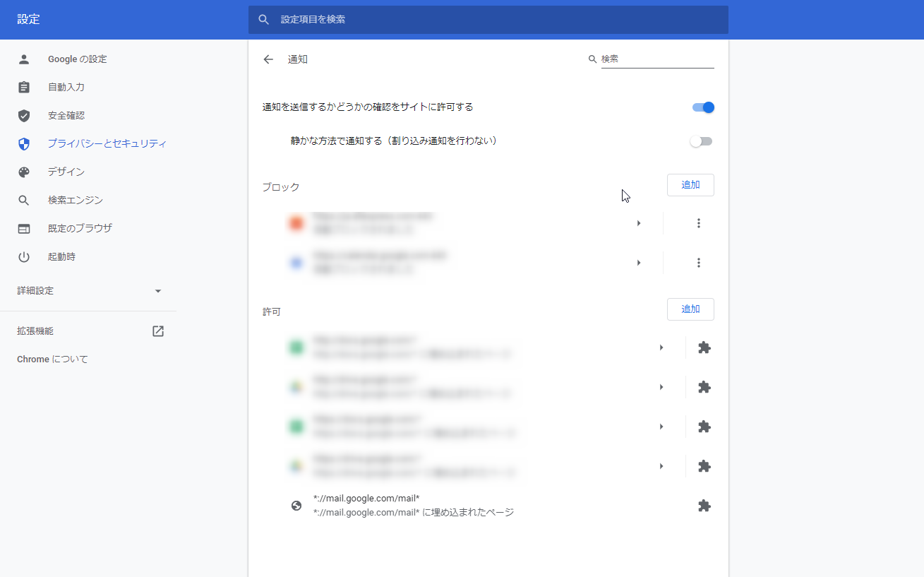924x577 pixels.
Task: Open the three-dot menu for the blue-icon blocked site
Action: click(699, 263)
